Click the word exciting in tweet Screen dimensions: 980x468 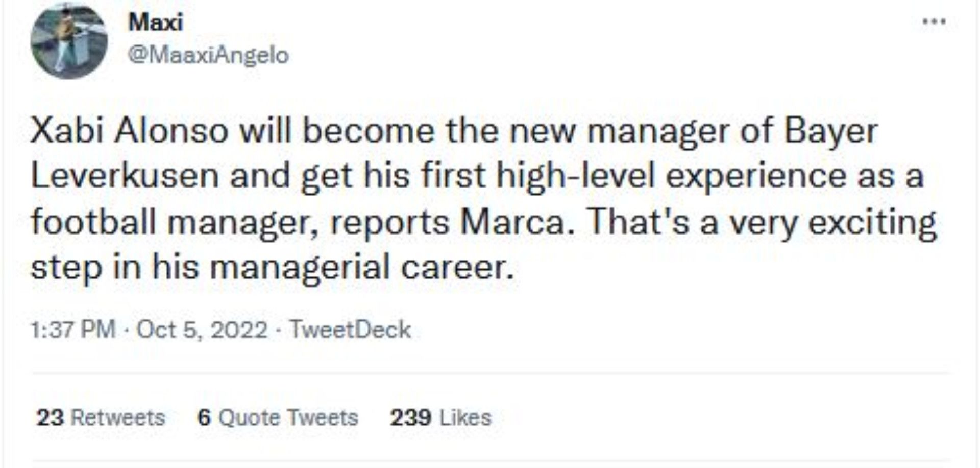873,222
